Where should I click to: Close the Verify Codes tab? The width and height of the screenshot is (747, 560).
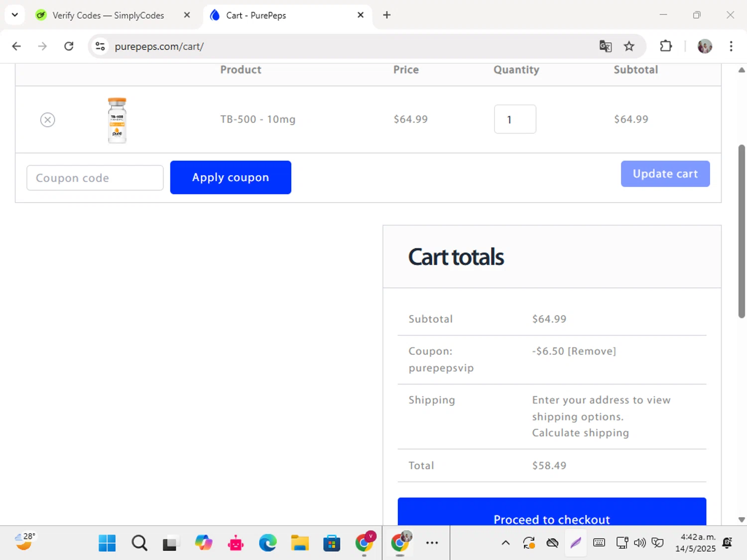click(187, 15)
